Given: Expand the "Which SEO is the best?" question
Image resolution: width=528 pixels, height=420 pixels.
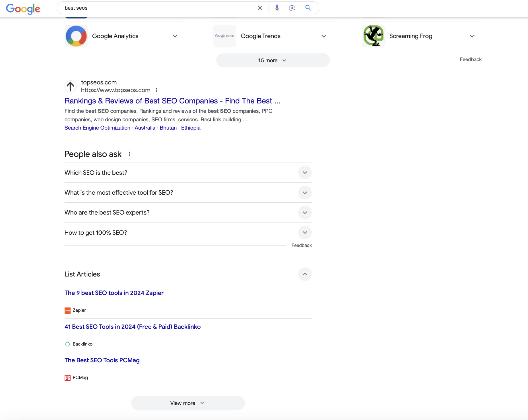Looking at the screenshot, I should [304, 172].
